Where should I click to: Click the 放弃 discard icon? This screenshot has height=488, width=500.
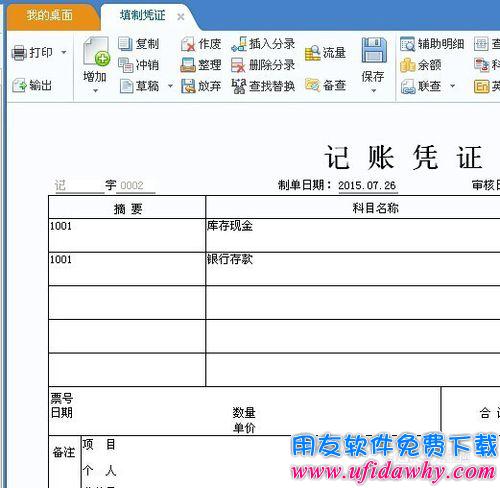[x=188, y=86]
